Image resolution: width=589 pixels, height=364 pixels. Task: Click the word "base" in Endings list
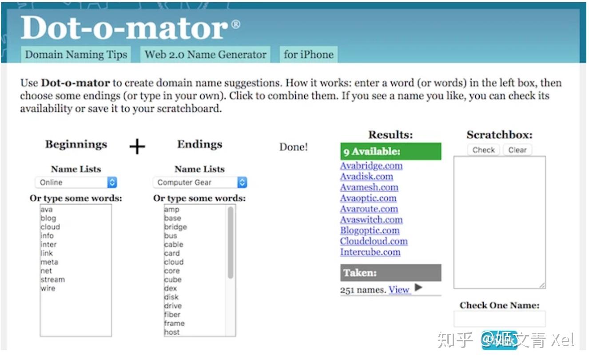[x=172, y=218]
